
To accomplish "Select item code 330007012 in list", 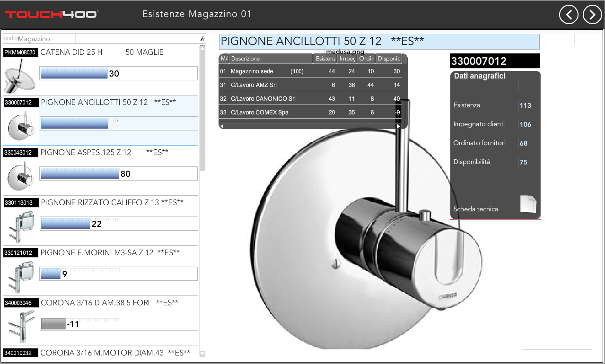I will [21, 103].
